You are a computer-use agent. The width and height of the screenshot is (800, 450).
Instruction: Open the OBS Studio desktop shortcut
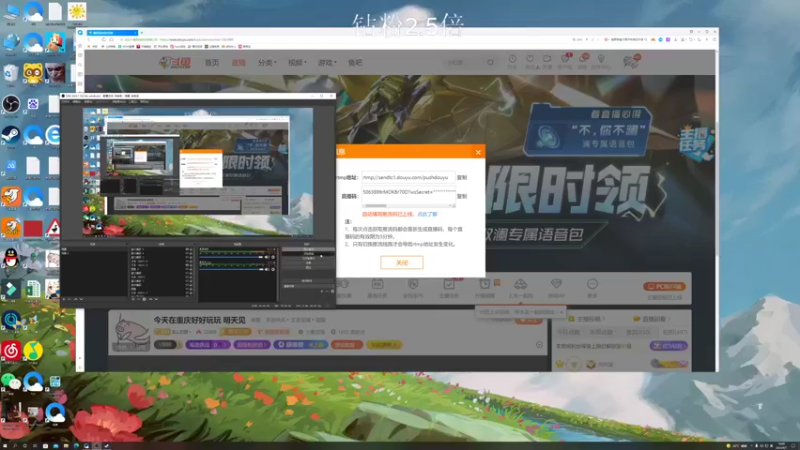pyautogui.click(x=11, y=104)
